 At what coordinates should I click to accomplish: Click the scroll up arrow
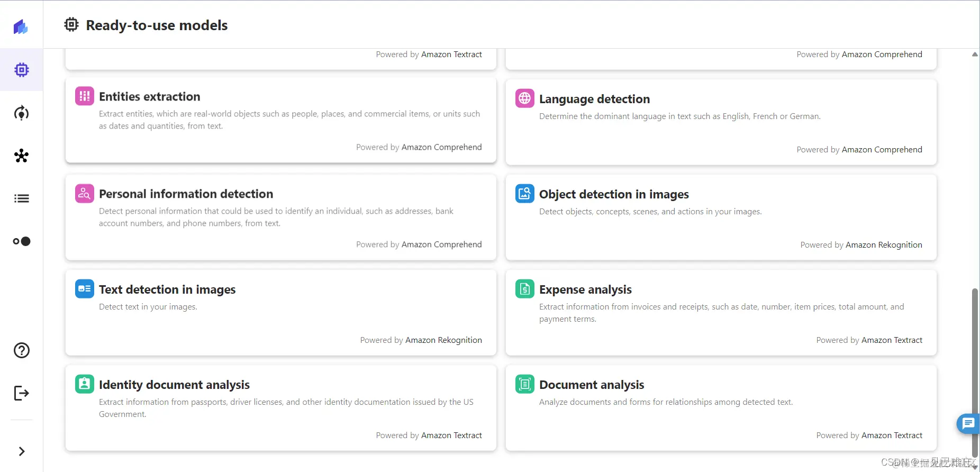pos(975,55)
